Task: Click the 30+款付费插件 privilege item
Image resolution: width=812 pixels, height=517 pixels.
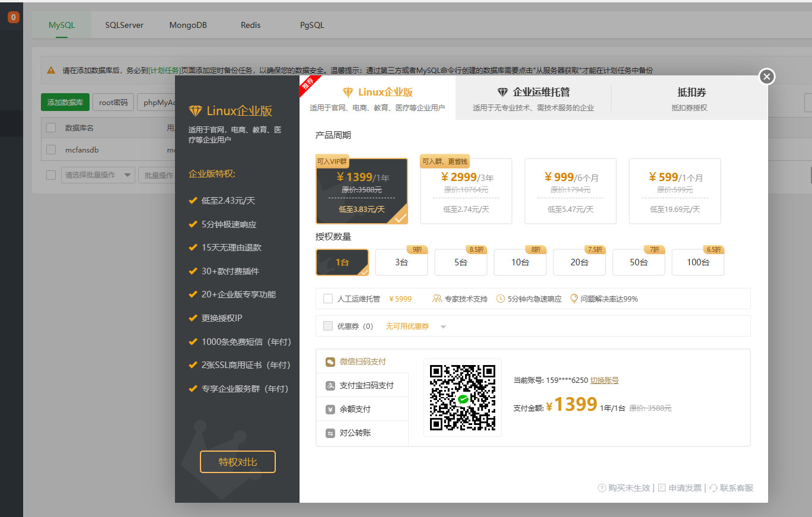Action: pyautogui.click(x=230, y=271)
